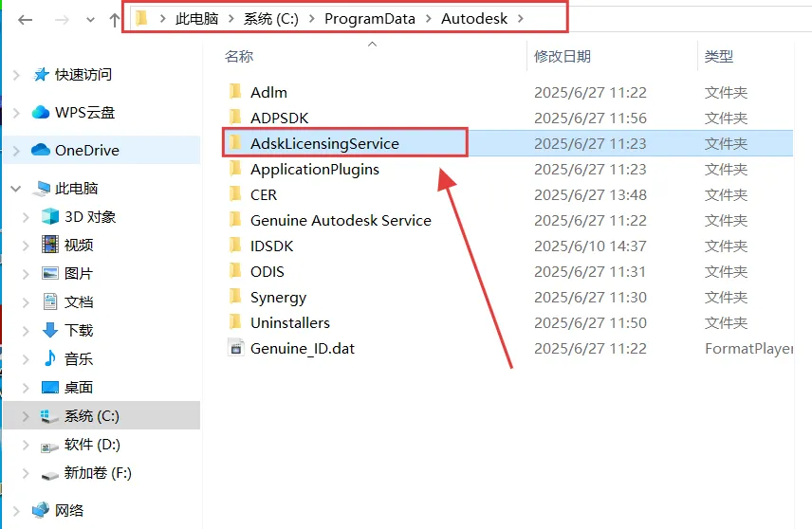Collapse the 此电脑 tree node
This screenshot has height=529, width=812.
[x=16, y=189]
